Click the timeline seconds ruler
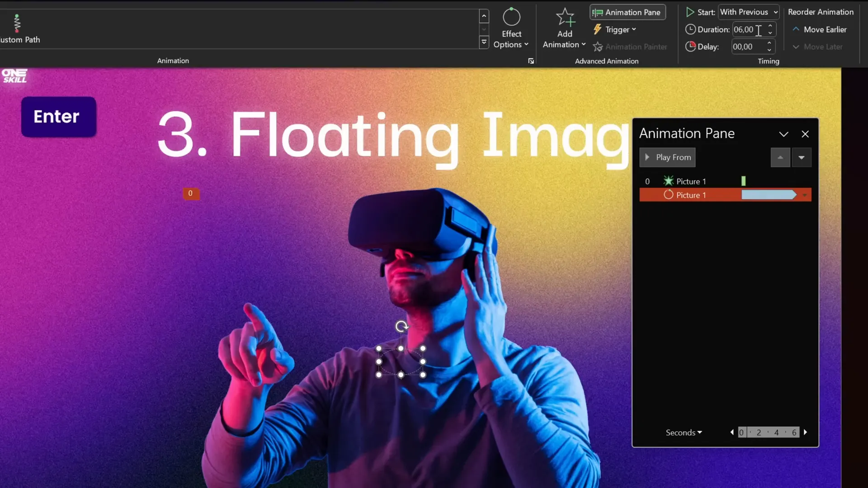Viewport: 868px width, 488px height. click(769, 432)
